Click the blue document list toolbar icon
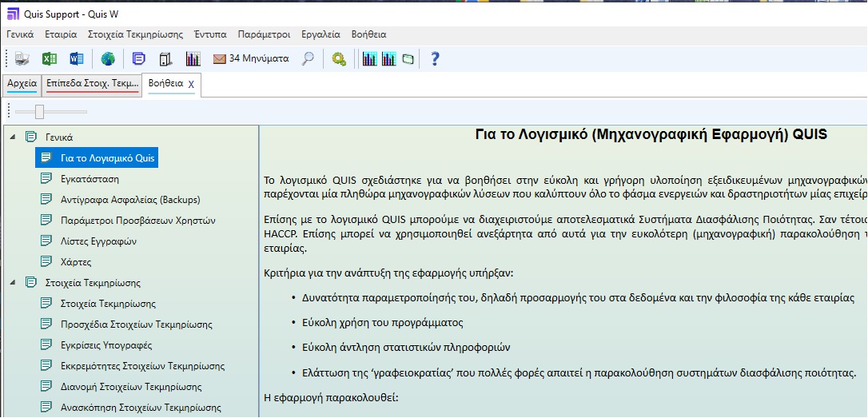Screen dimensions: 868x418 pos(139,58)
